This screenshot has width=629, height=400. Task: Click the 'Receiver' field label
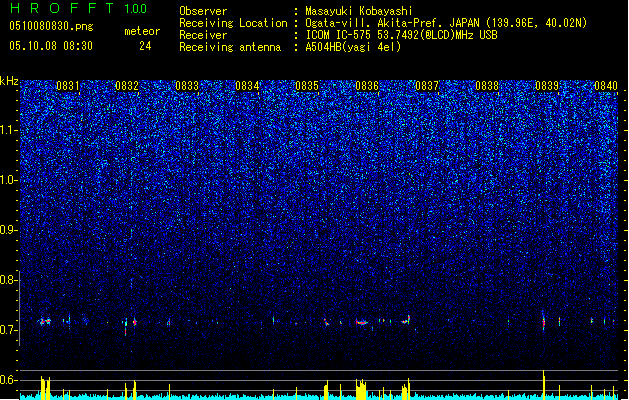click(203, 35)
